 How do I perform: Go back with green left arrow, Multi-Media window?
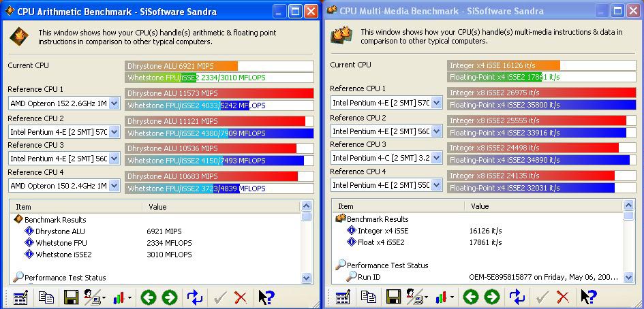(x=471, y=297)
